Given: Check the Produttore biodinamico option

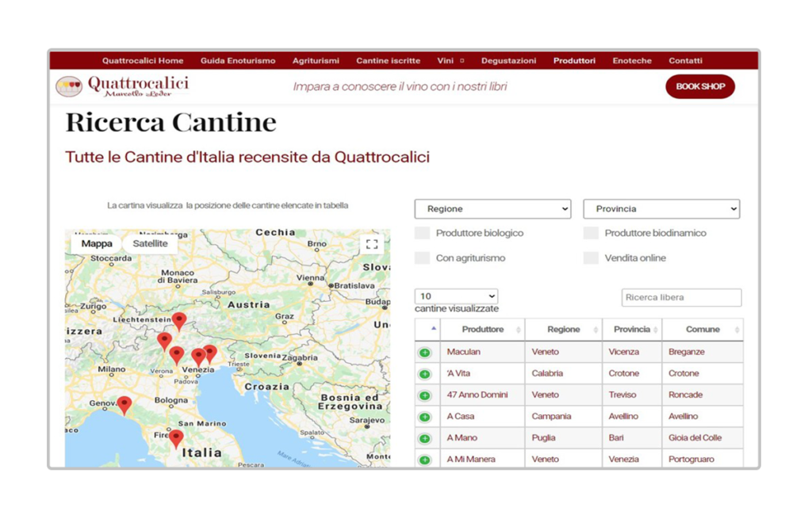Looking at the screenshot, I should click(591, 233).
